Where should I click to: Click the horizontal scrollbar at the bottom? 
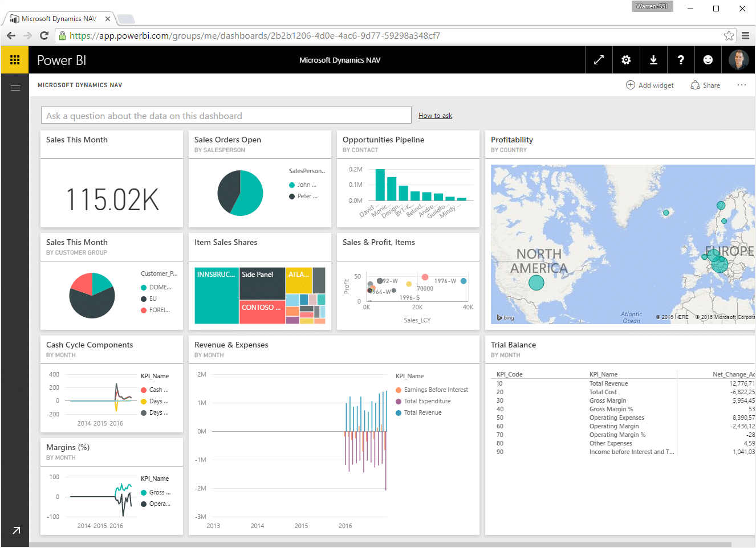[x=380, y=544]
